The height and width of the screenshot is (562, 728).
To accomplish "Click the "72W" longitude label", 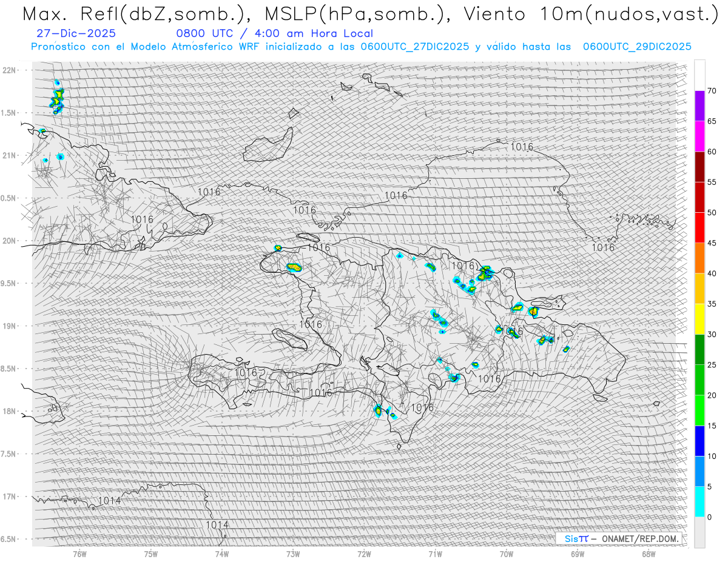I will (x=364, y=554).
